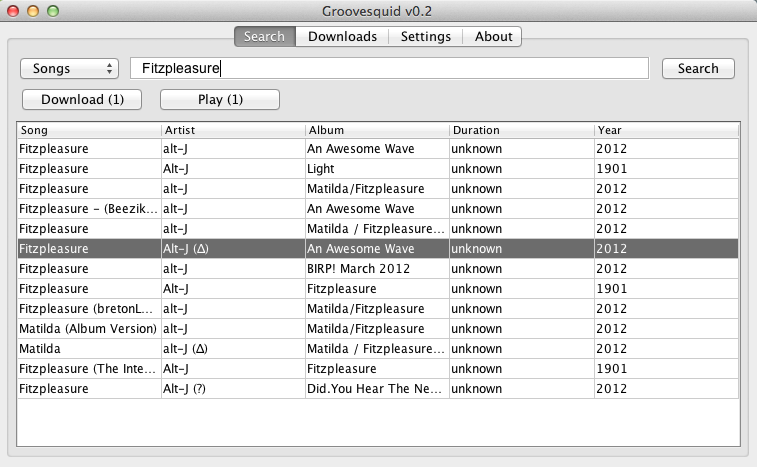This screenshot has height=467, width=757.
Task: Click into the Fitzpleasure search text field
Action: [x=389, y=68]
